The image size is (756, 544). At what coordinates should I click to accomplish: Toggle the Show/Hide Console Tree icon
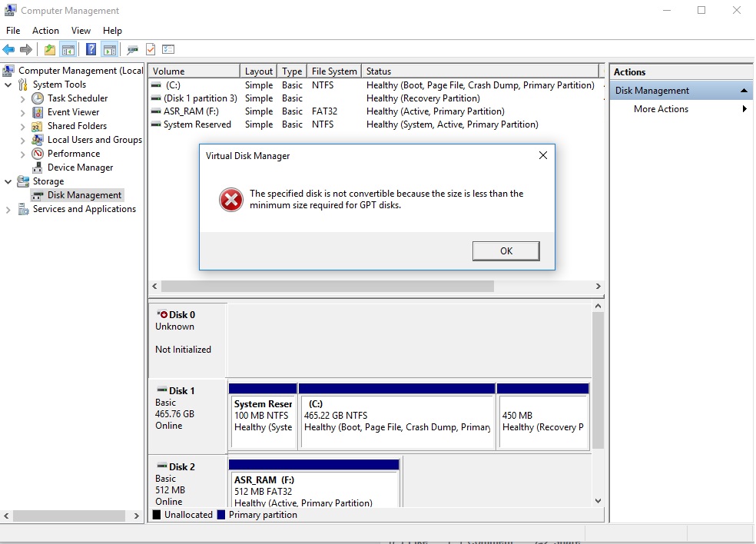(68, 49)
